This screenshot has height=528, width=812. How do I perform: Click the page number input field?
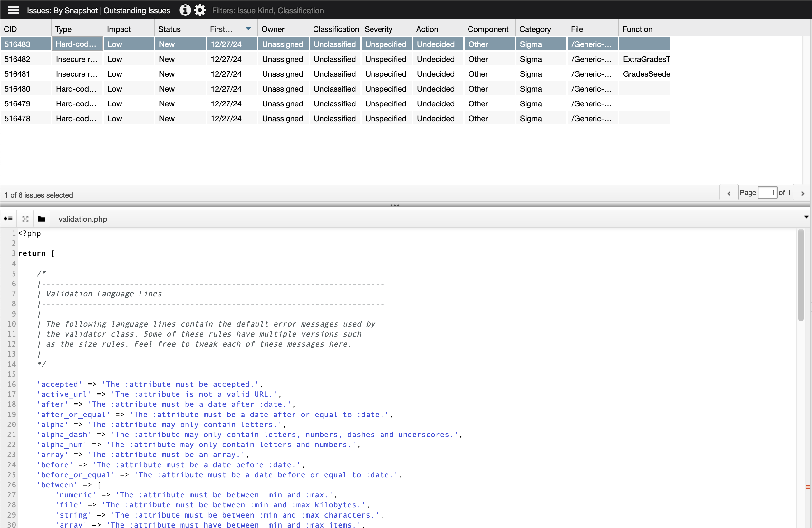click(767, 192)
